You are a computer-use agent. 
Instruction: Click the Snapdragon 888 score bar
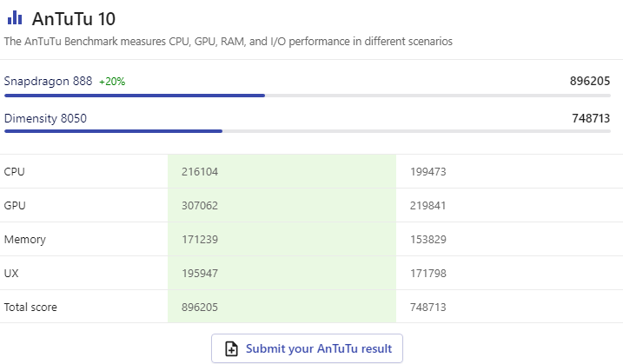pyautogui.click(x=135, y=95)
